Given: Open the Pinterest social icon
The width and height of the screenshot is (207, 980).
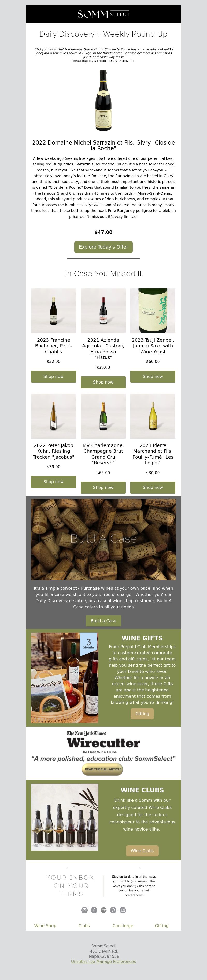Looking at the screenshot, I should coord(113,910).
